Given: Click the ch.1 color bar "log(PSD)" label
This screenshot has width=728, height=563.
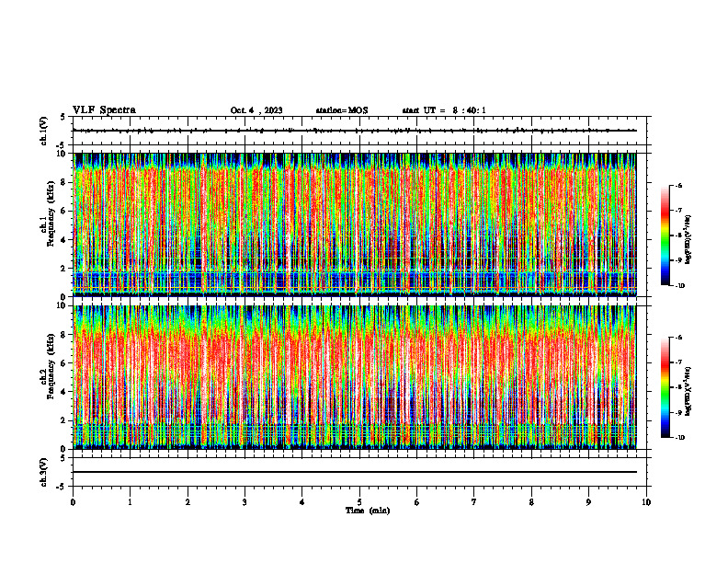Looking at the screenshot, I should tap(688, 240).
